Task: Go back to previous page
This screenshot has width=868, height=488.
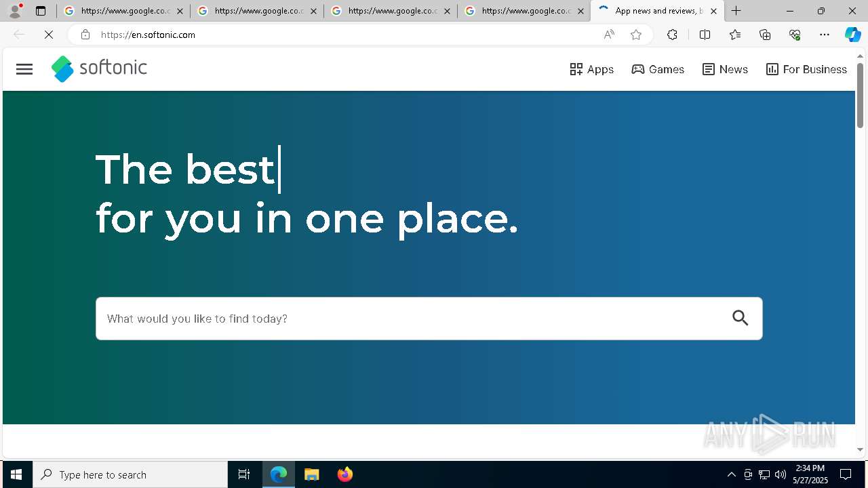Action: coord(19,35)
